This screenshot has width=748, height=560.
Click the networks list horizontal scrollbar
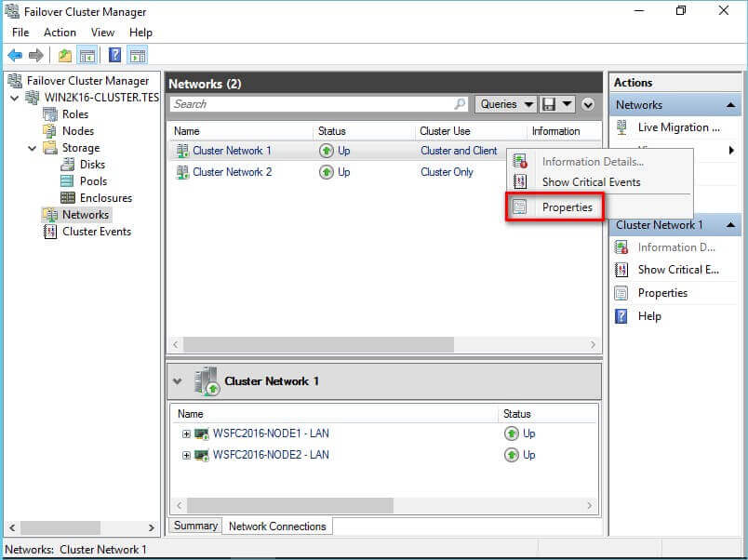(x=381, y=344)
